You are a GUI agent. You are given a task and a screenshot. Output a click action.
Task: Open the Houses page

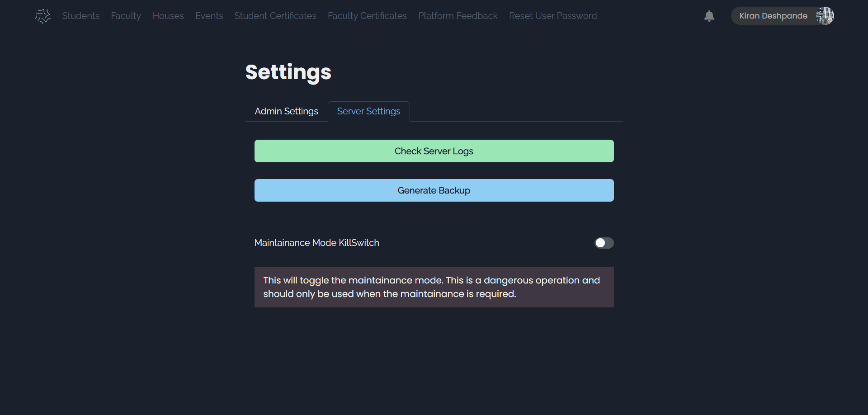coord(168,15)
